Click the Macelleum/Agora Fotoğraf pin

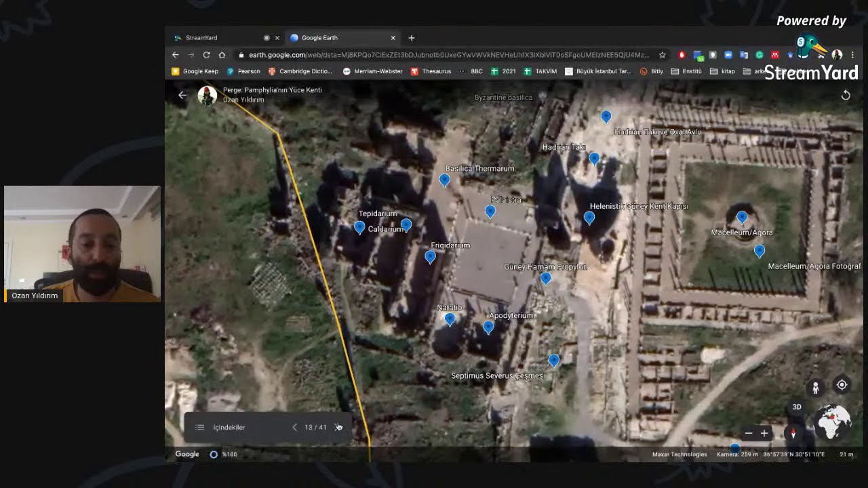coord(759,251)
